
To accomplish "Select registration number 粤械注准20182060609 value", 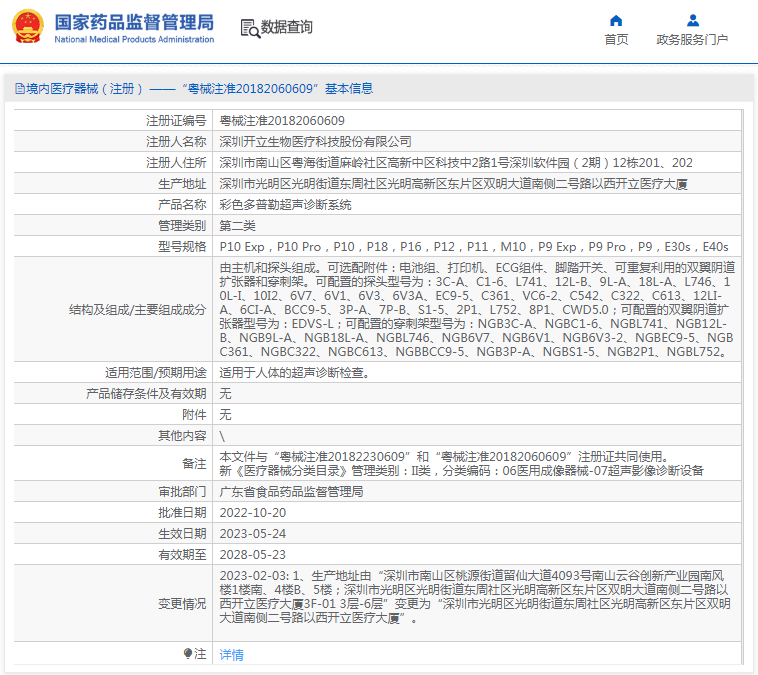I will [282, 120].
